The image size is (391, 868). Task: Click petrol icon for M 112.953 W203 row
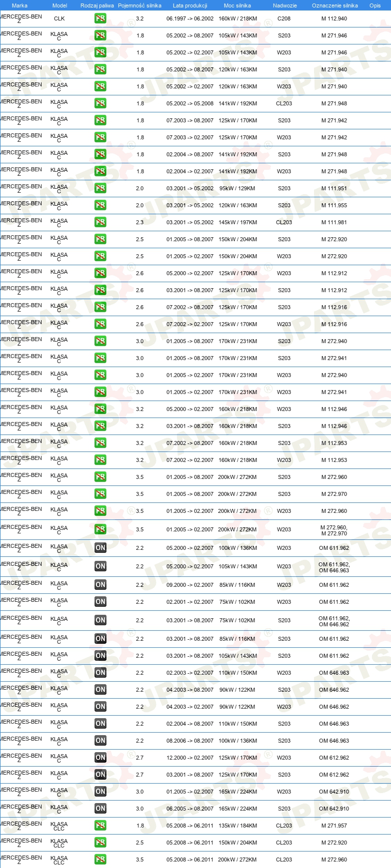[x=100, y=460]
